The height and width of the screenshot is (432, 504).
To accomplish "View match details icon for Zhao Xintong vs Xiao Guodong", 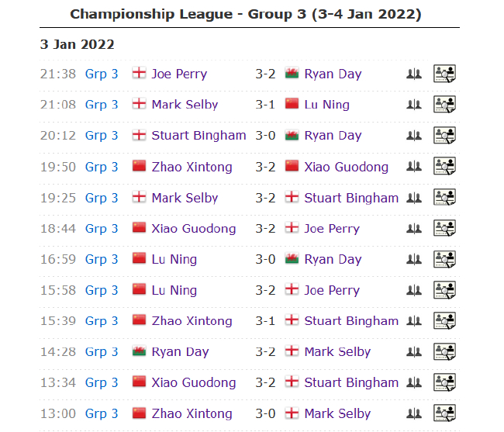I will pos(444,167).
